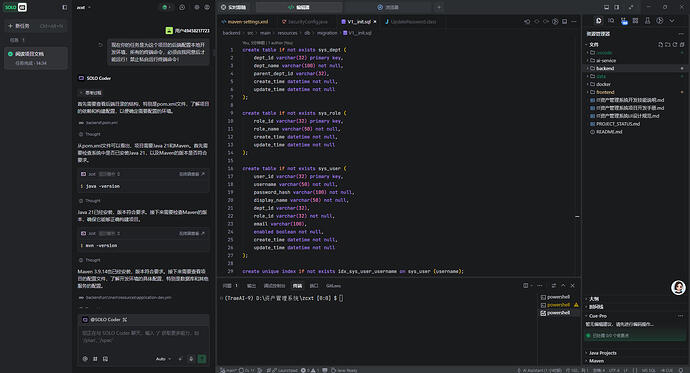Open the Search icon in right sidebar
This screenshot has width=690, height=373.
pos(611,21)
